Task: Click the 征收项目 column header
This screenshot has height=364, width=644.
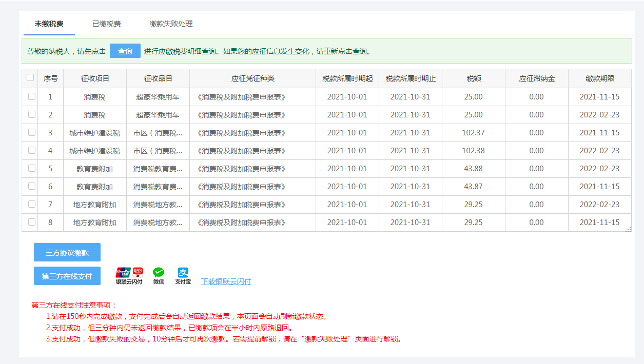Action: 95,78
